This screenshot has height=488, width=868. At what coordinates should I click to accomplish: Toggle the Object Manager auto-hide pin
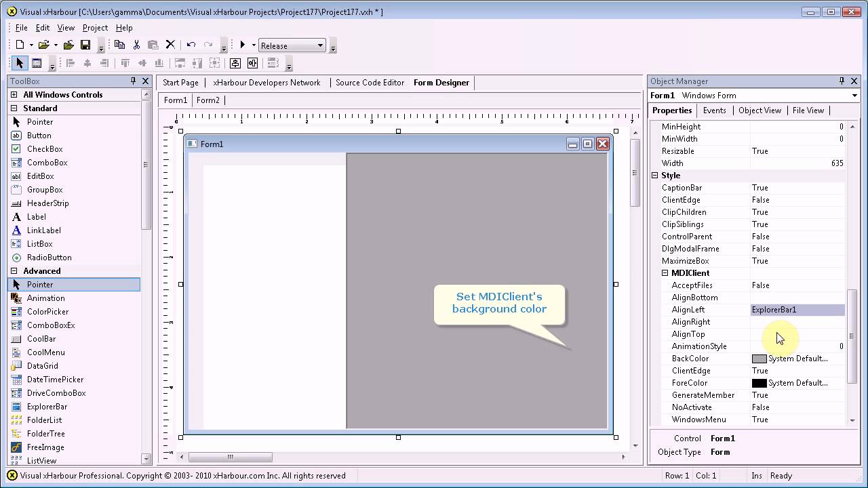click(842, 81)
